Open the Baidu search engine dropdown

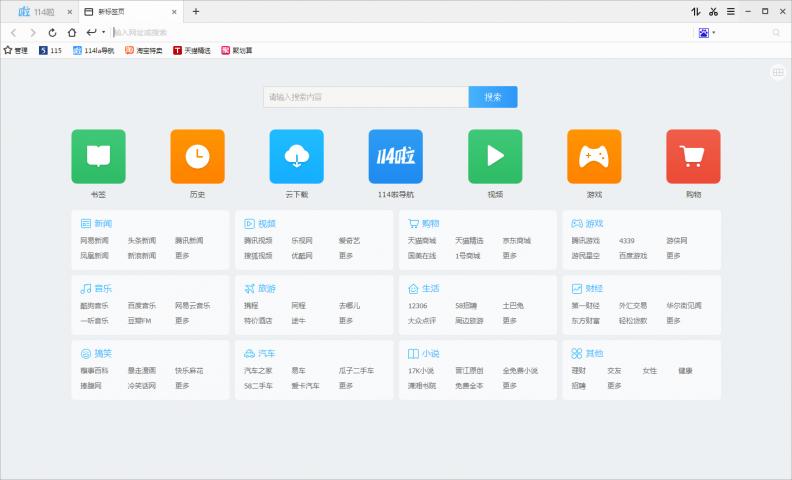(707, 32)
